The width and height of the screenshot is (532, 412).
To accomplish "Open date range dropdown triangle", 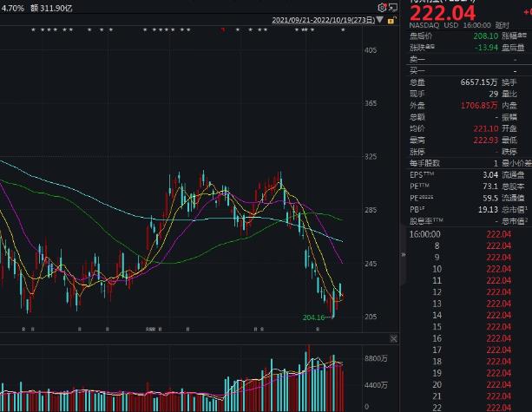I will click(x=379, y=20).
